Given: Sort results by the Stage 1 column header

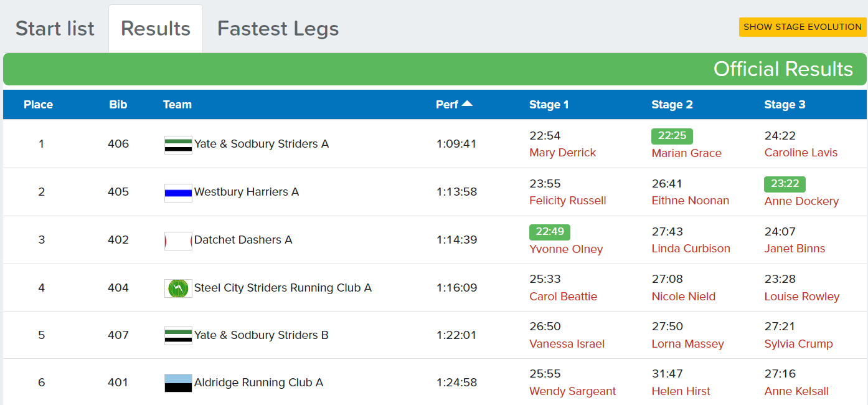Looking at the screenshot, I should click(549, 105).
